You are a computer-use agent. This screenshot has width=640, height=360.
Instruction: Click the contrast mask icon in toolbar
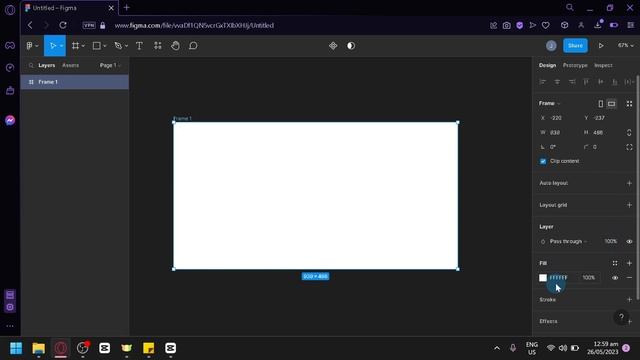coord(351,46)
